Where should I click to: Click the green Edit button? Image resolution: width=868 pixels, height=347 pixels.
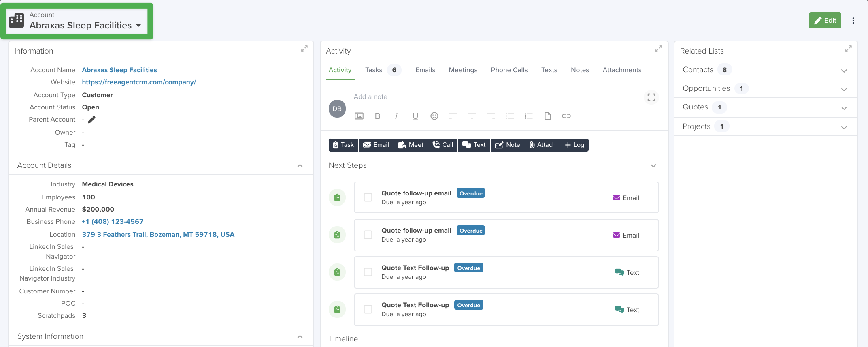825,20
